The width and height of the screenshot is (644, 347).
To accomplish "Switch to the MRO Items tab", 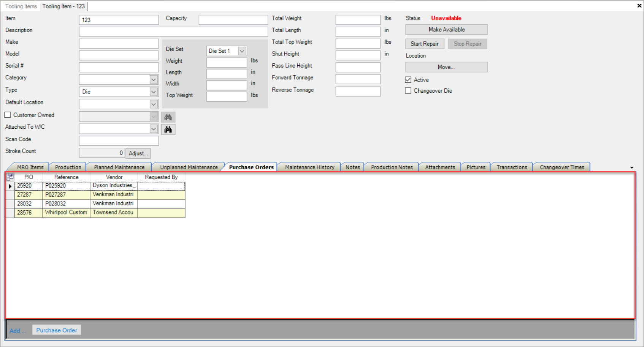I will tap(30, 167).
